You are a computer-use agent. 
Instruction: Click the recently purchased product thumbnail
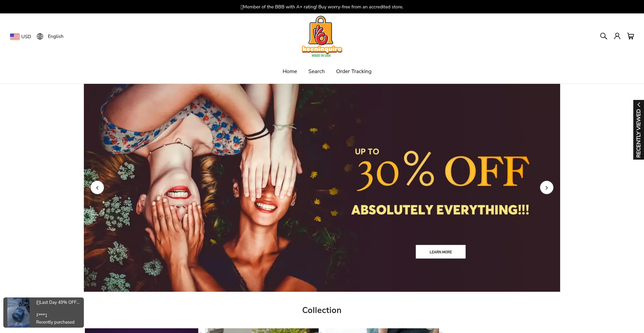[x=18, y=313]
